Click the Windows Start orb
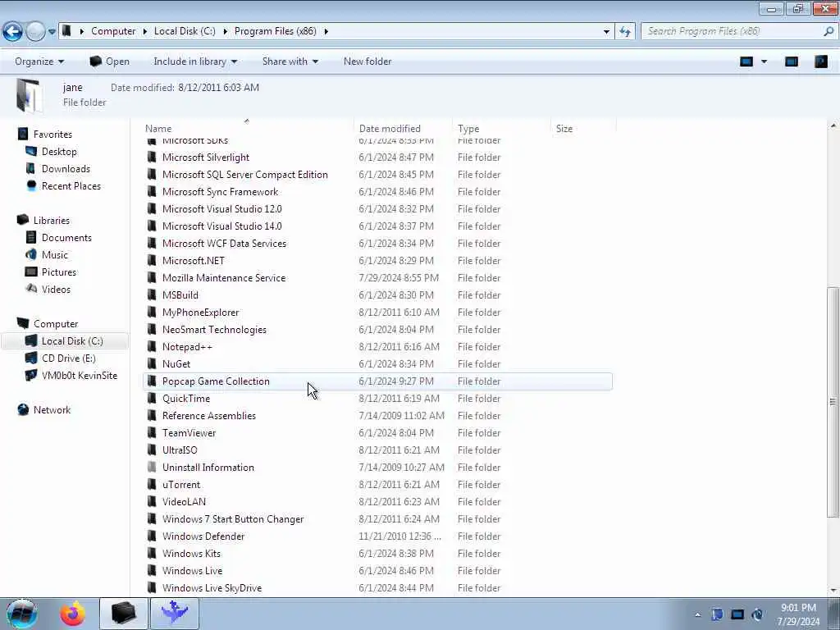The image size is (840, 630). pyautogui.click(x=21, y=614)
